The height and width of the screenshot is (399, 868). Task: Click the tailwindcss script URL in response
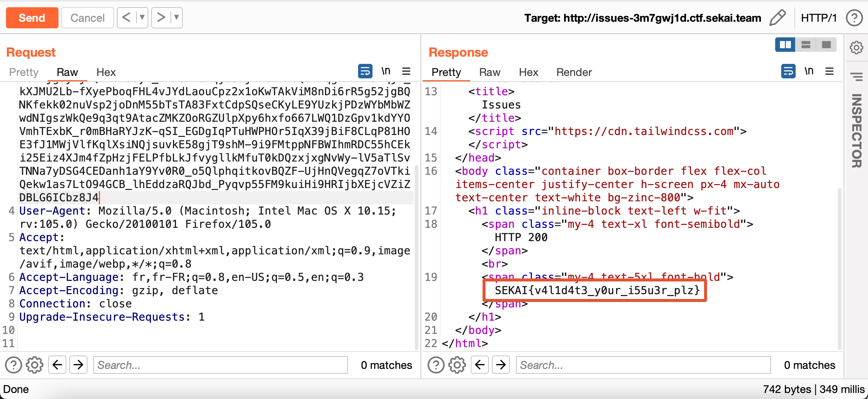[x=643, y=131]
